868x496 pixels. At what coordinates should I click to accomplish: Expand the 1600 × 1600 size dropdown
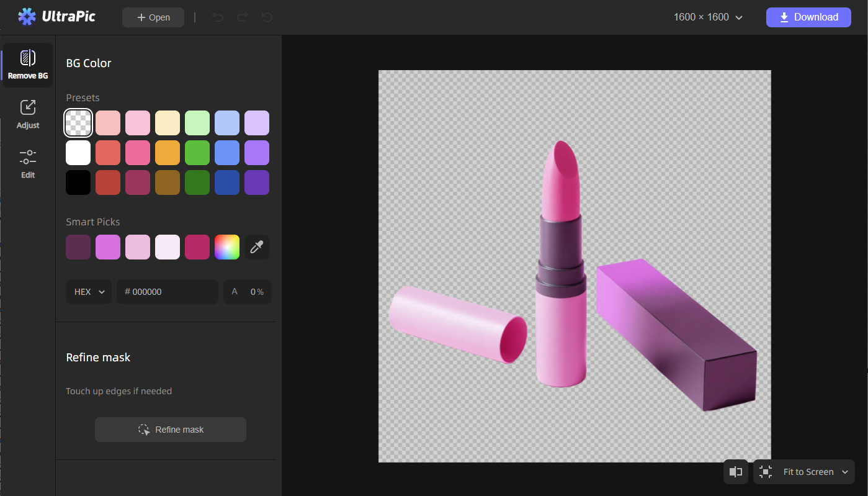point(708,17)
